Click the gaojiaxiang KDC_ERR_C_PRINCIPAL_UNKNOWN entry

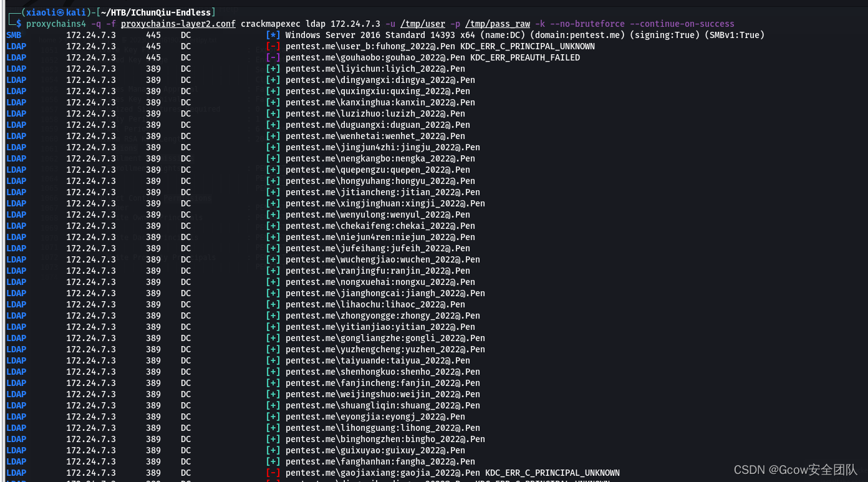453,473
